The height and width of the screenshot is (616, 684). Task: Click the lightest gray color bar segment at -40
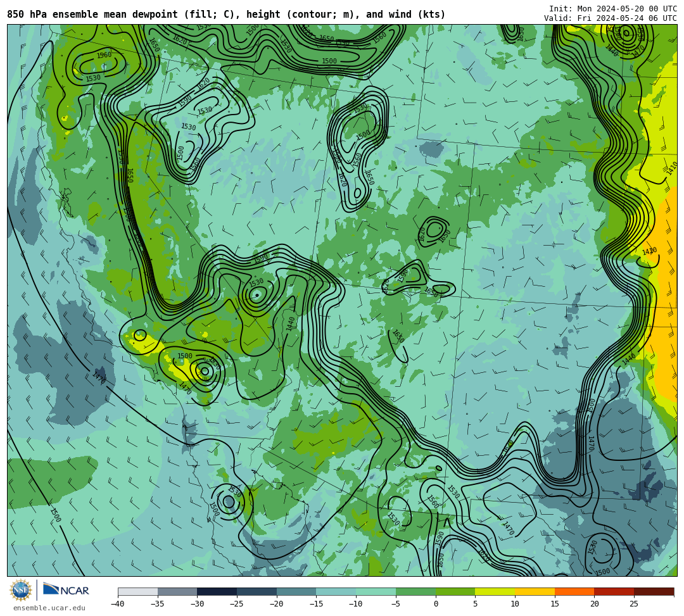[138, 591]
